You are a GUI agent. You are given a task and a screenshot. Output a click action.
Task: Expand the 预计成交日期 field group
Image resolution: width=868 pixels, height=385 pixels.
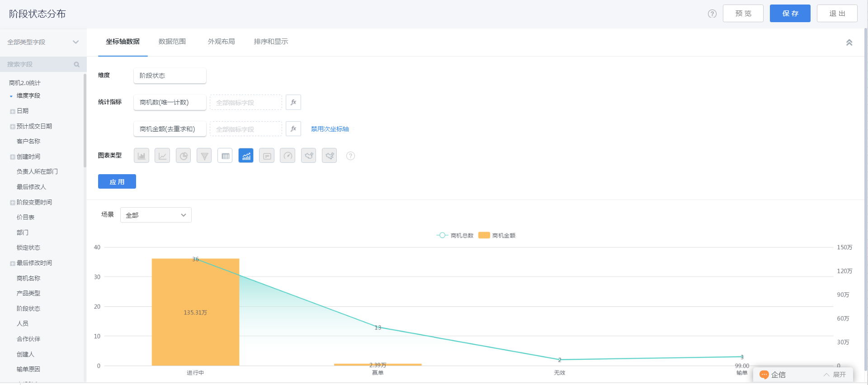click(13, 127)
